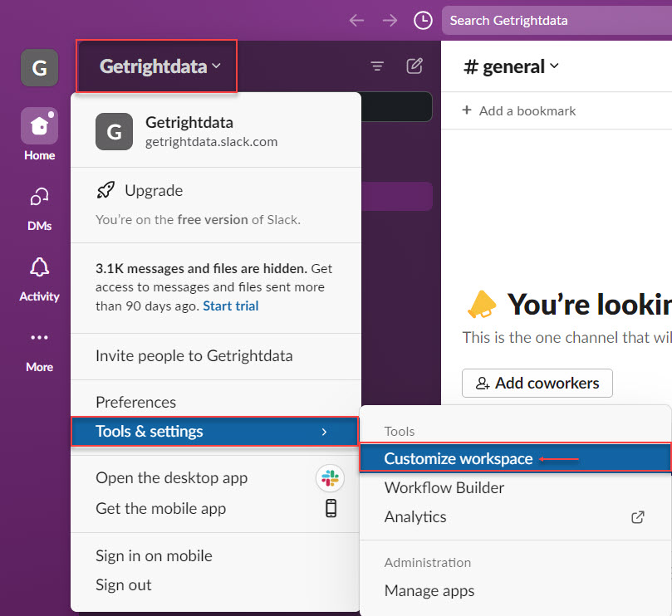Add a bookmark to the channel
Image resolution: width=672 pixels, height=616 pixels.
[x=519, y=111]
